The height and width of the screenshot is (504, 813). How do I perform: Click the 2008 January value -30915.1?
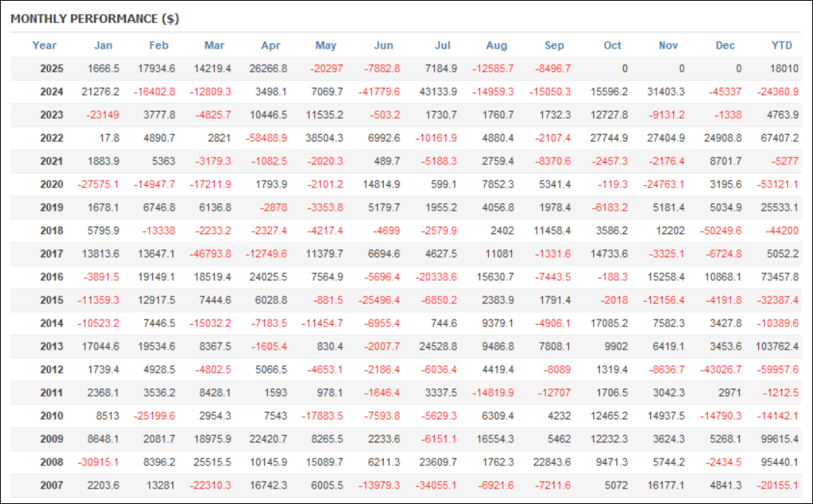[x=99, y=462]
